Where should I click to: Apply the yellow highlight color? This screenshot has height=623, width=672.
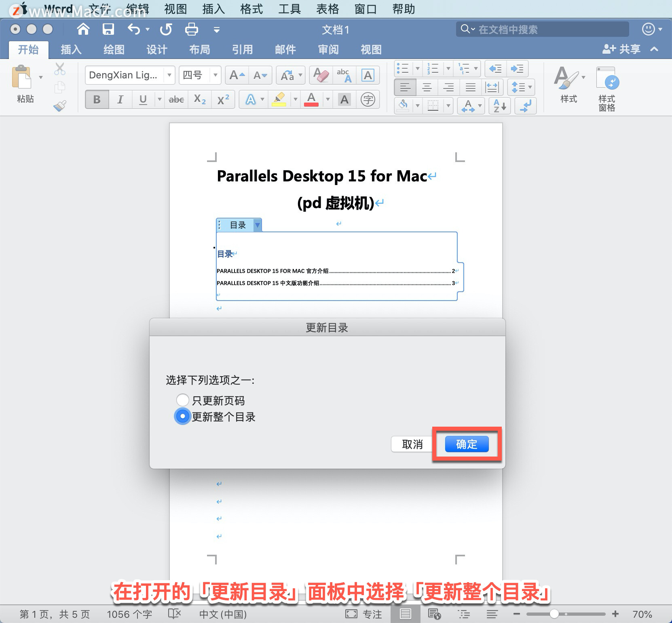point(279,99)
